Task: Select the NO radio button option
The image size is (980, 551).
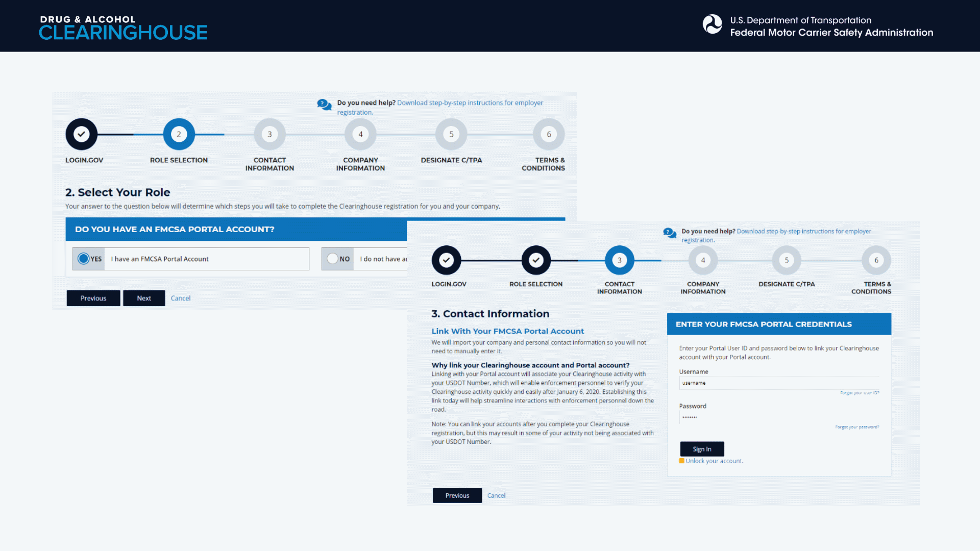Action: [x=333, y=259]
